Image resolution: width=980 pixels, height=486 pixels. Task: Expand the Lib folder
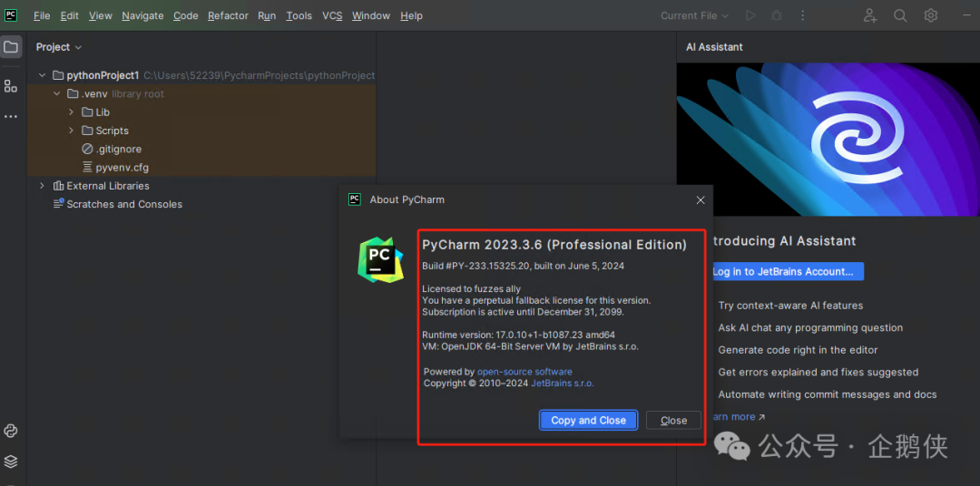coord(72,112)
